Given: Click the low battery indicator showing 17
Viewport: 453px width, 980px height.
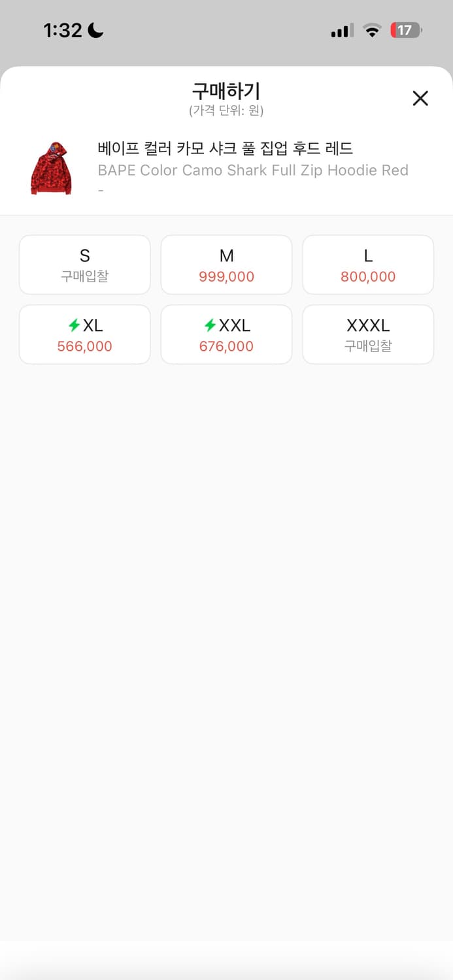Looking at the screenshot, I should tap(405, 30).
